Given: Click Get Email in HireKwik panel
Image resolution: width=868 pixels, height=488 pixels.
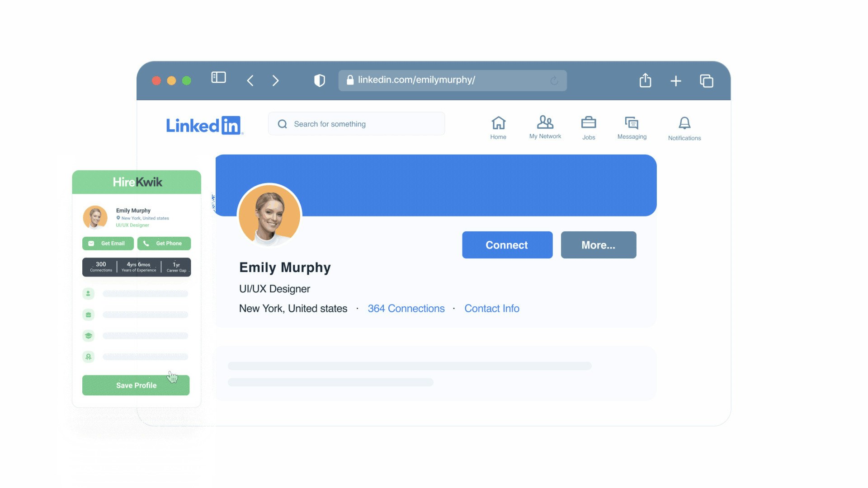Looking at the screenshot, I should click(x=108, y=243).
